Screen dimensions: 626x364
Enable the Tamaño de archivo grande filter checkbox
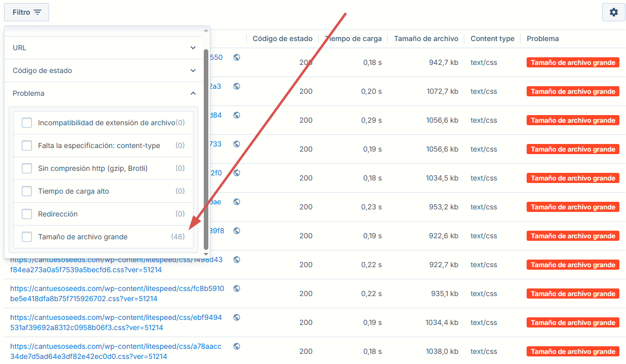[x=27, y=236]
